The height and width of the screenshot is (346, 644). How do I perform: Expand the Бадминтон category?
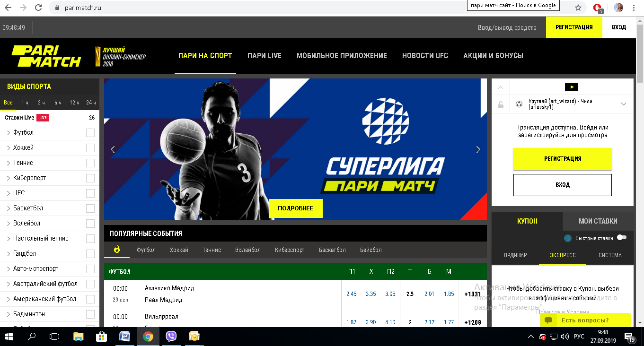pos(9,314)
